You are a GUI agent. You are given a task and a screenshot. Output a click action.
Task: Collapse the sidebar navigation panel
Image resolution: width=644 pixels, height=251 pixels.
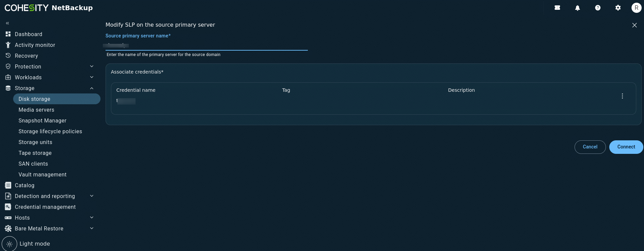point(7,23)
